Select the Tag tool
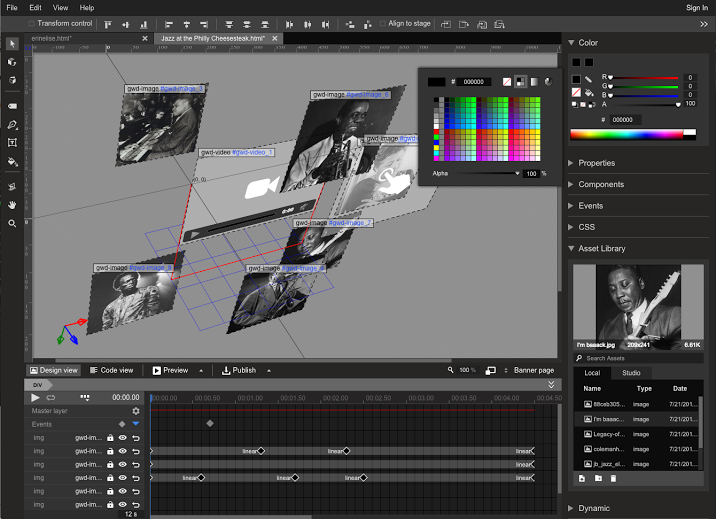Screen dimensions: 716x519 tap(12, 106)
